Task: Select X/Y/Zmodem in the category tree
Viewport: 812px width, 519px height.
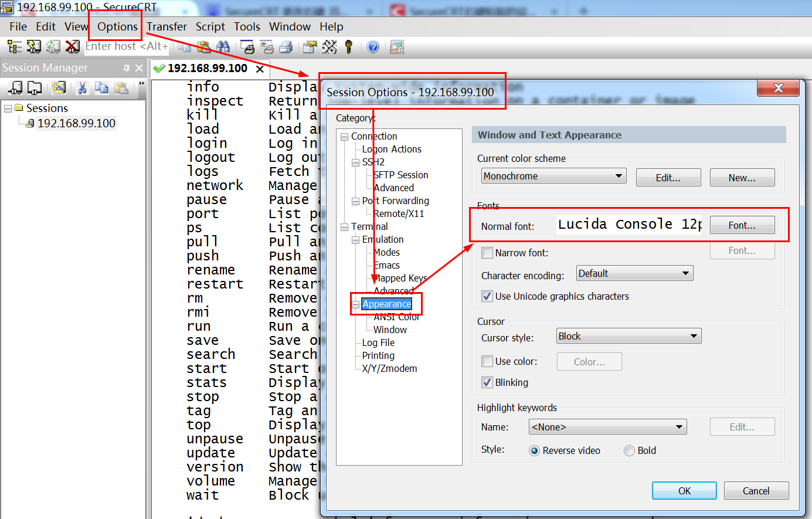Action: 389,368
